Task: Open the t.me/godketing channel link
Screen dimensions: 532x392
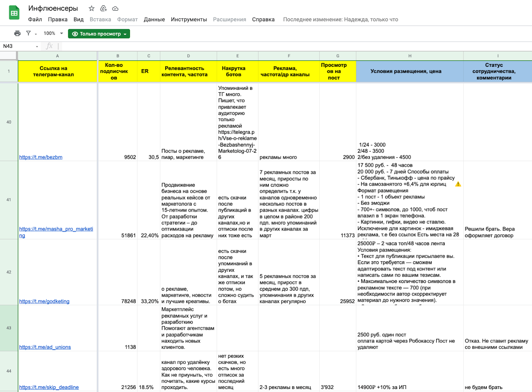Action: pyautogui.click(x=44, y=301)
